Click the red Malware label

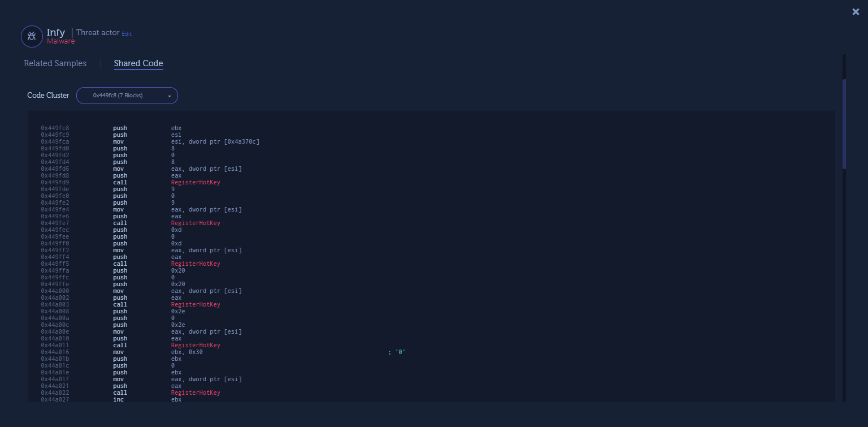(x=60, y=41)
